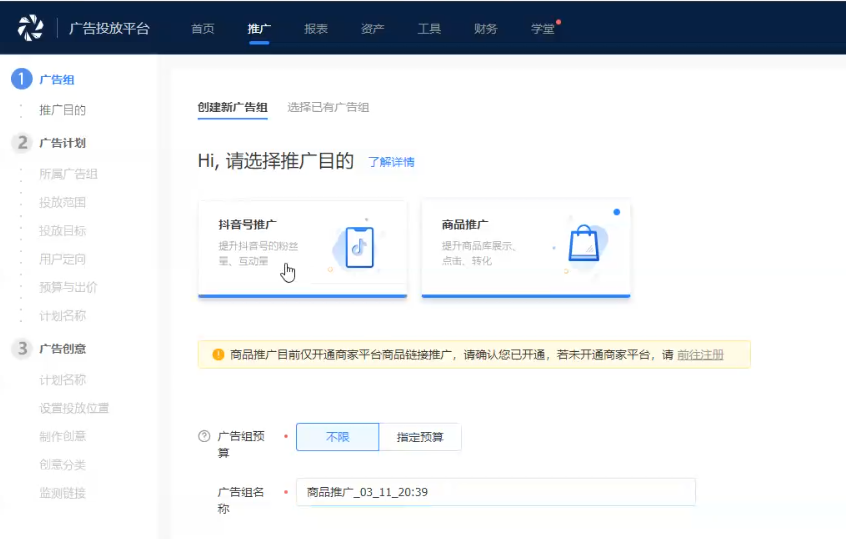This screenshot has width=846, height=539.
Task: Select 监测链接 in sidebar
Action: coord(63,493)
